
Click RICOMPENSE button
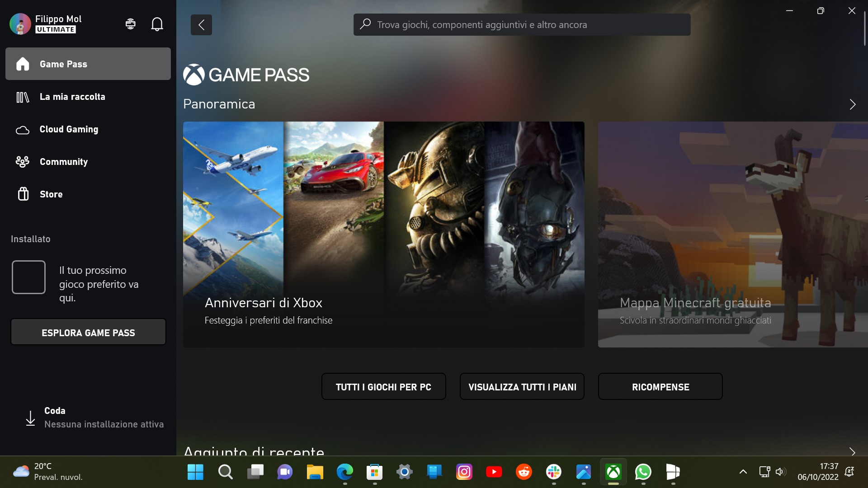(660, 387)
